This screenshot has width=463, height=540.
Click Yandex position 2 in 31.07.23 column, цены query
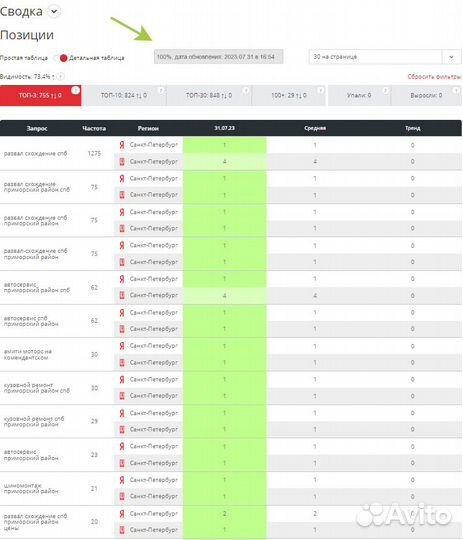click(x=224, y=513)
